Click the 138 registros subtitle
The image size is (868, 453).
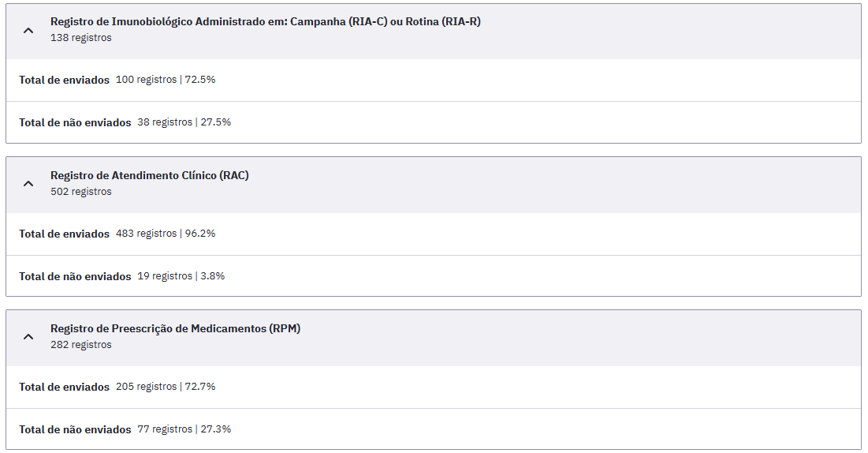tap(81, 38)
